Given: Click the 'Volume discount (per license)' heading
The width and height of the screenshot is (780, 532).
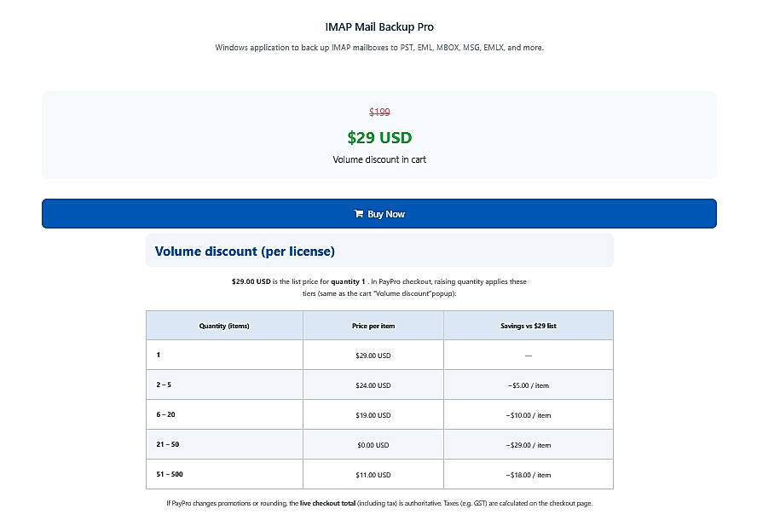Looking at the screenshot, I should pos(245,252).
